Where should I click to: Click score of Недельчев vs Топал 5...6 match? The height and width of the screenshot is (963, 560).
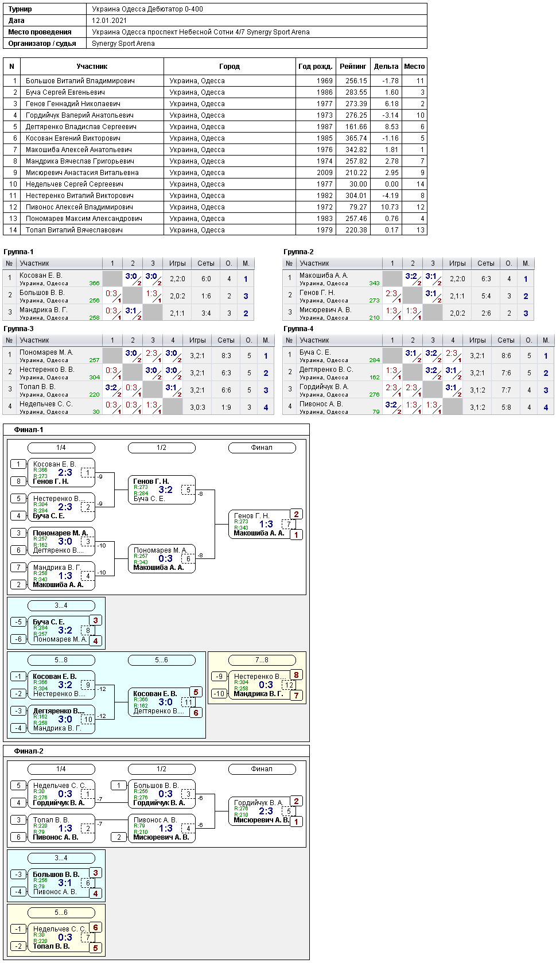coord(65,937)
